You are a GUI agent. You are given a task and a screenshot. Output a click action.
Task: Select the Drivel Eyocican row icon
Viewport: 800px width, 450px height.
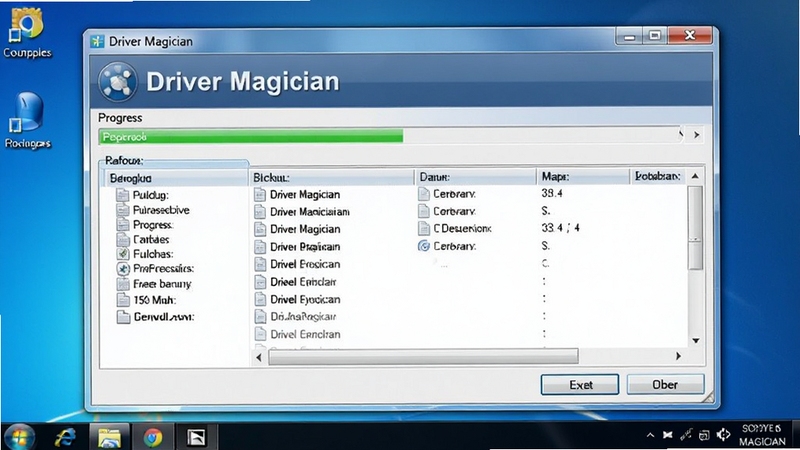pyautogui.click(x=260, y=299)
